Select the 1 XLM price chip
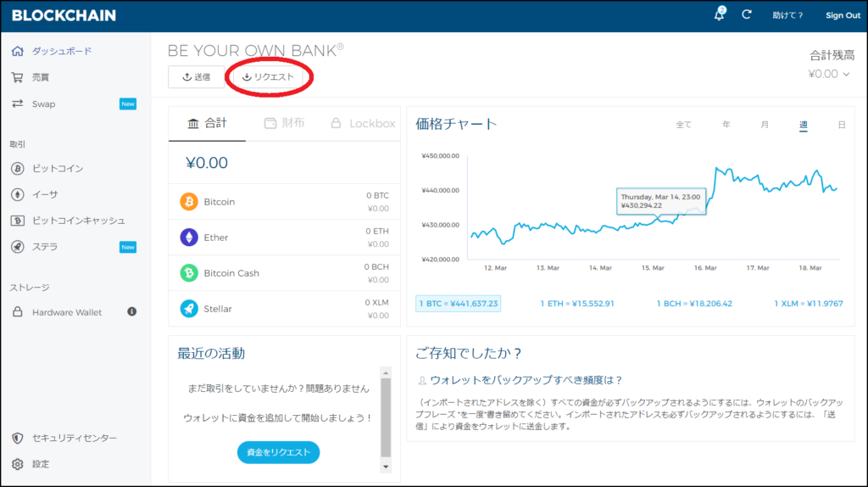This screenshot has width=868, height=487. (808, 304)
